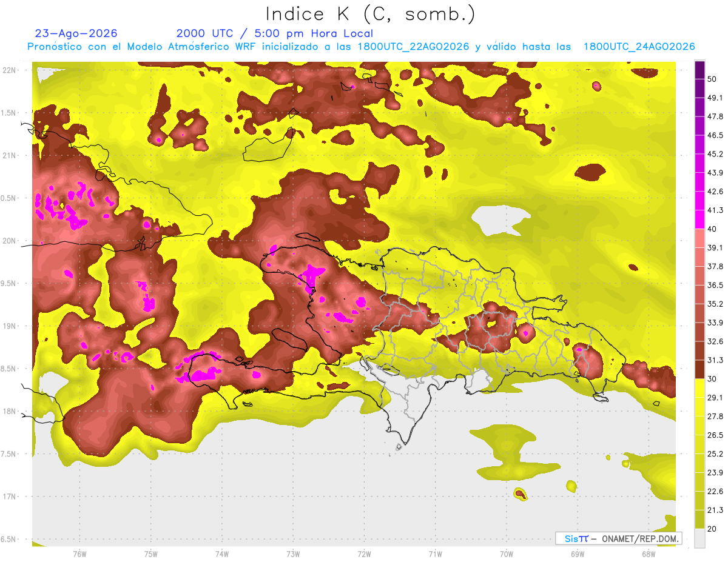Click the colorbar value "32.6"
The height and width of the screenshot is (562, 728).
point(715,341)
